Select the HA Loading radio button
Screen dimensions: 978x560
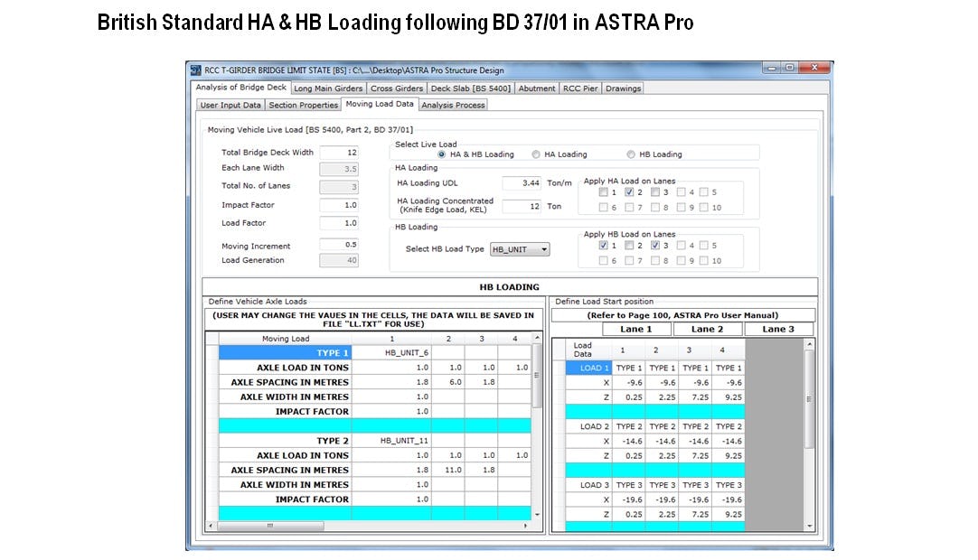536,153
